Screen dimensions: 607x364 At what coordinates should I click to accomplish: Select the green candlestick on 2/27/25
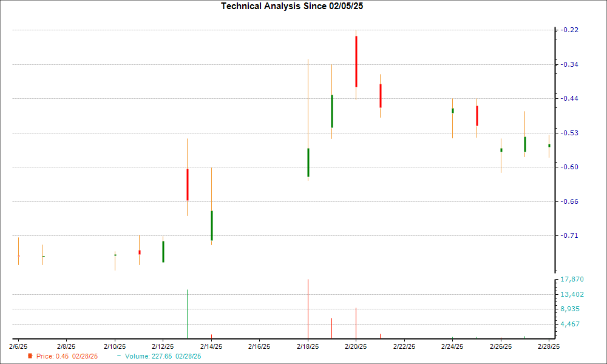point(525,144)
